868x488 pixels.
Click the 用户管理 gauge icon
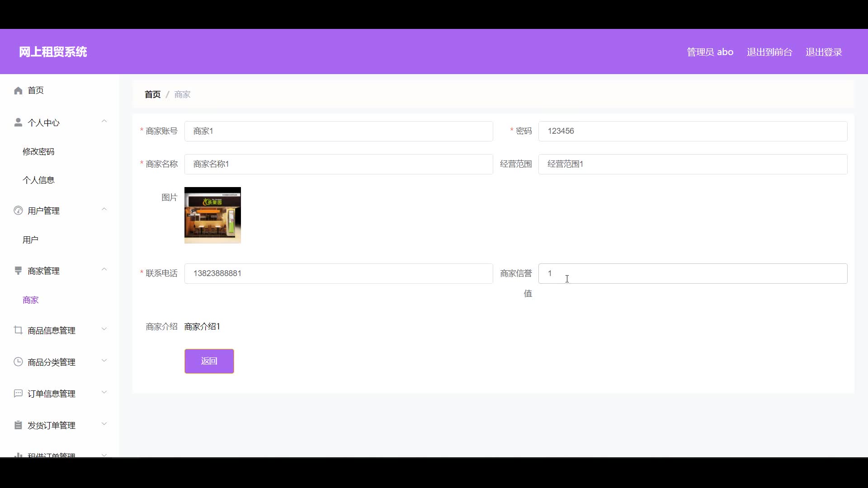(x=18, y=211)
